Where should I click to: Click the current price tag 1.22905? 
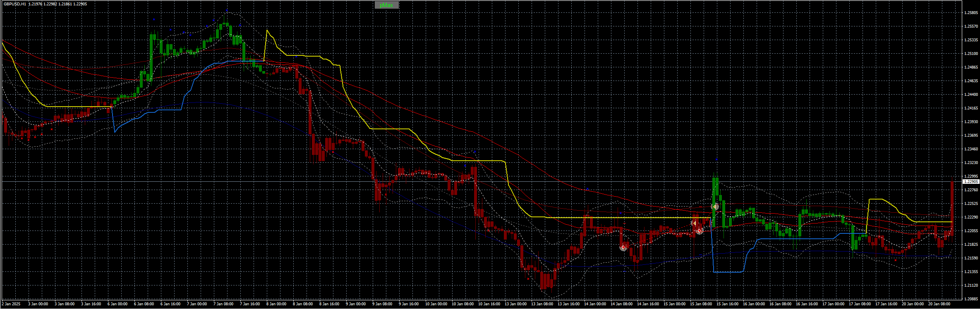click(971, 182)
